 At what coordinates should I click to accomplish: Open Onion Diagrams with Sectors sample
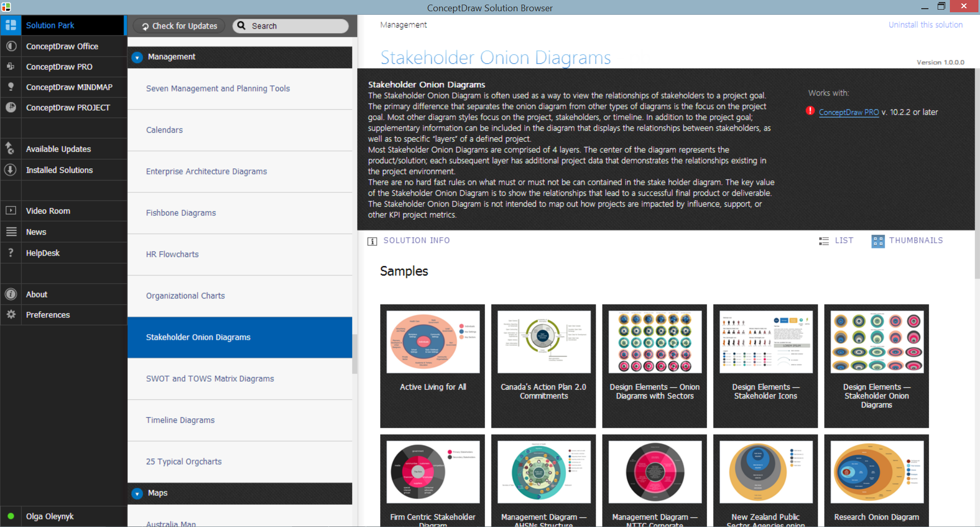[654, 366]
